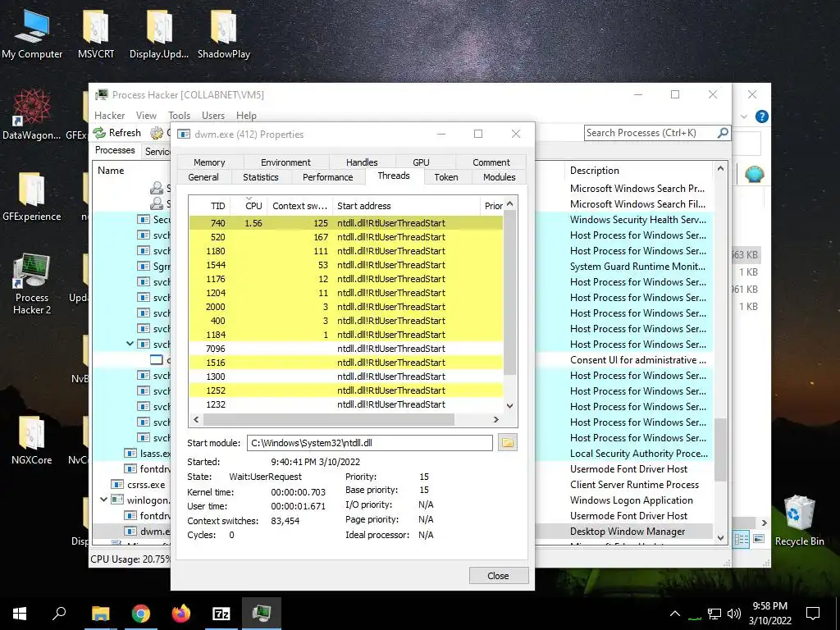Open the Help menu
The image size is (840, 630).
coord(246,116)
